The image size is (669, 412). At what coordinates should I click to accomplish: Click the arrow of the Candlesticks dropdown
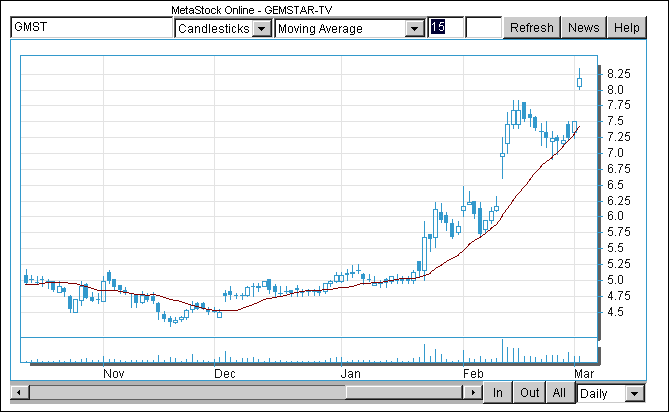click(x=262, y=29)
